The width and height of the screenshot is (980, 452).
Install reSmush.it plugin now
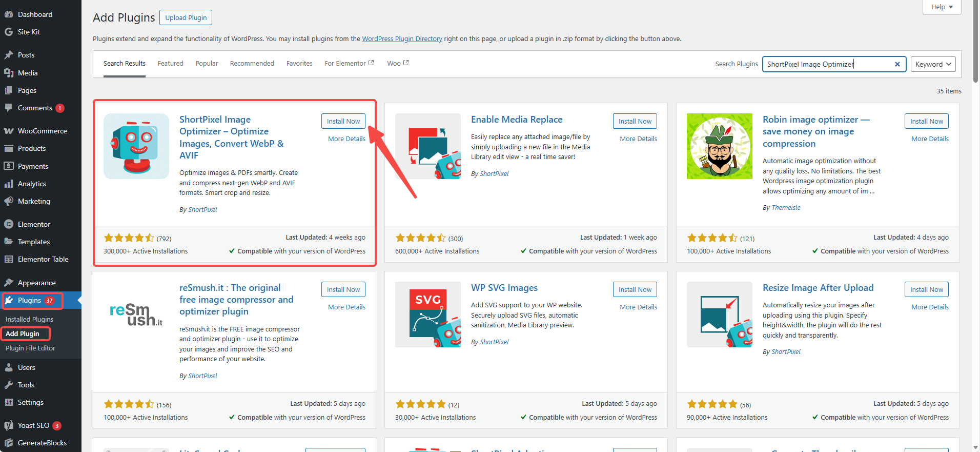coord(343,289)
